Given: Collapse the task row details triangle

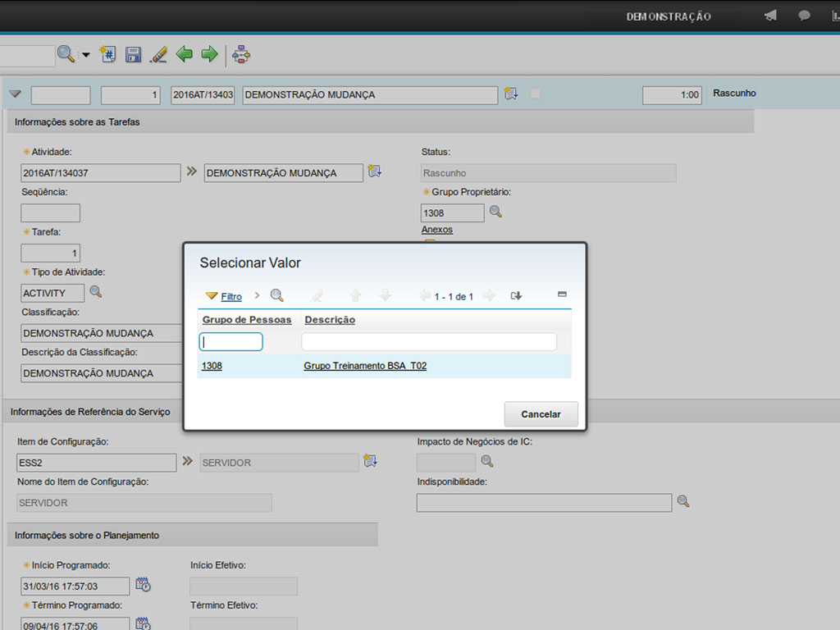Looking at the screenshot, I should 15,94.
